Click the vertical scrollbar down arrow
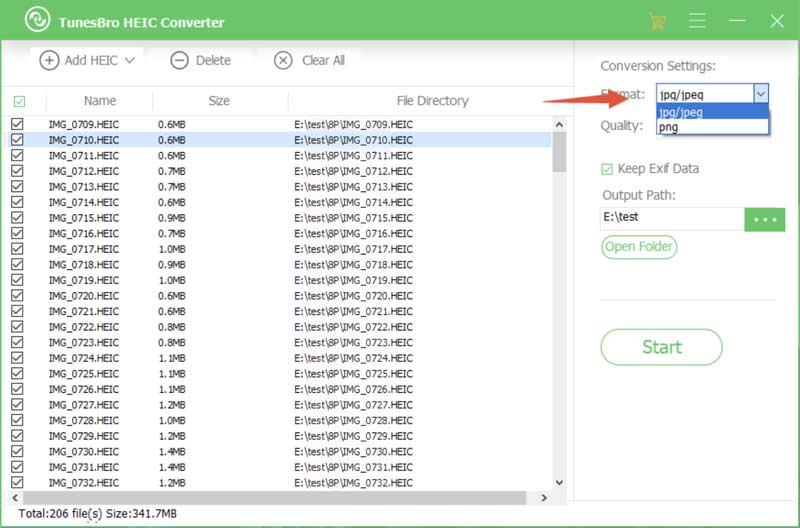This screenshot has width=800, height=528. pos(559,483)
